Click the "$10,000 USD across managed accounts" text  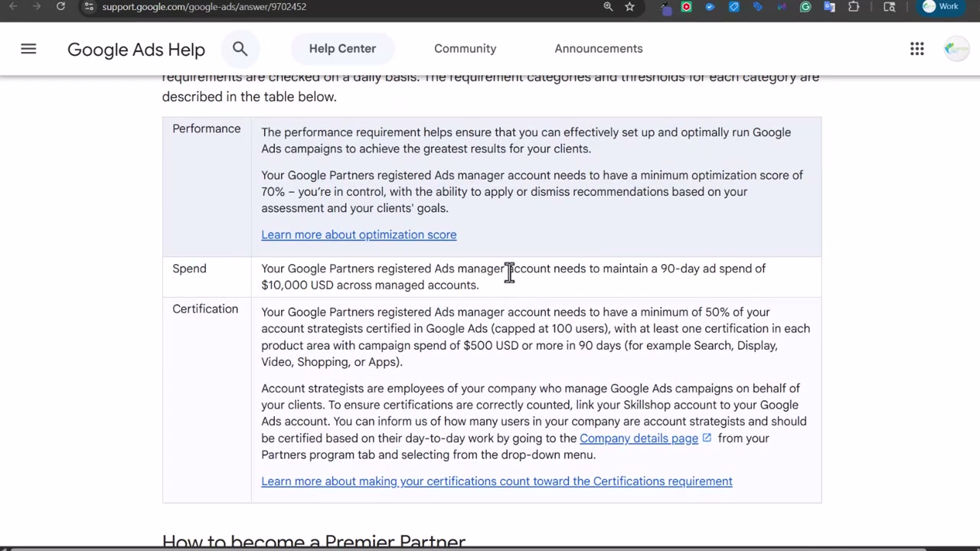point(370,285)
